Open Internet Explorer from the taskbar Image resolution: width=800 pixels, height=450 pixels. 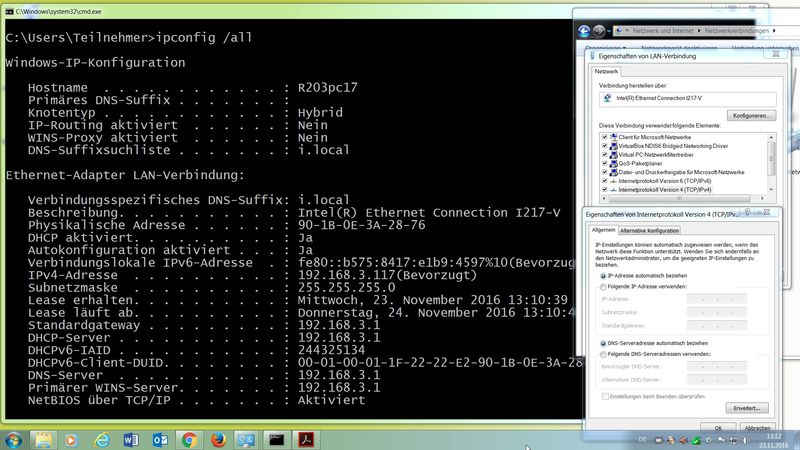click(102, 440)
